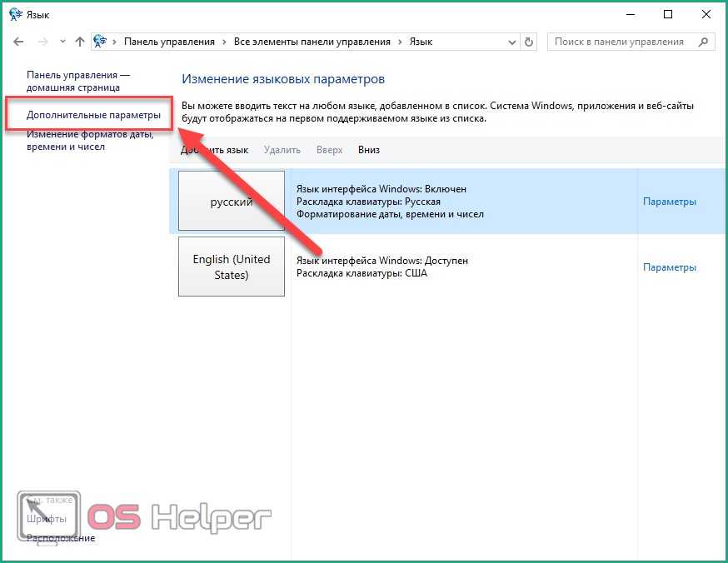Open Параметры for русский language
The height and width of the screenshot is (563, 728).
(669, 202)
